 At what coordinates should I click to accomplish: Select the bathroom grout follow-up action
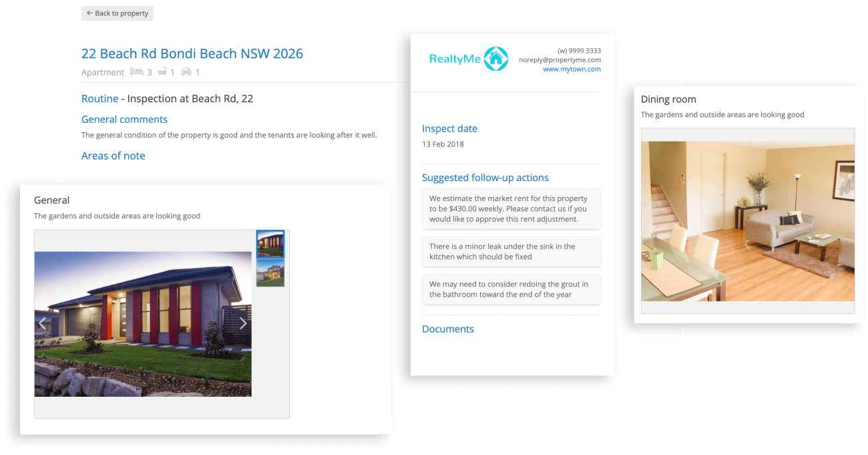pyautogui.click(x=511, y=289)
